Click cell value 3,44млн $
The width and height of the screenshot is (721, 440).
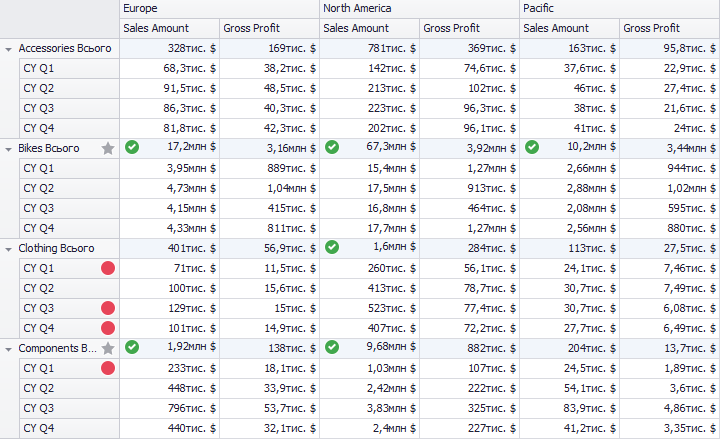pos(692,149)
